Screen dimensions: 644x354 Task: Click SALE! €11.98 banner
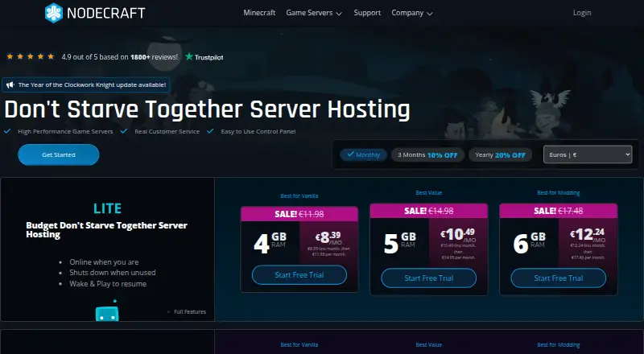(299, 214)
